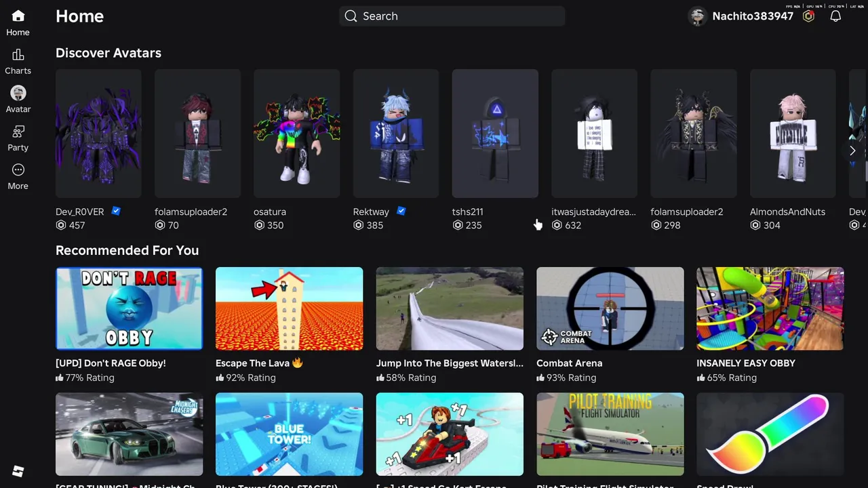Open Pilot Training Flight Simulator thumbnail
The image size is (868, 488).
click(x=610, y=434)
